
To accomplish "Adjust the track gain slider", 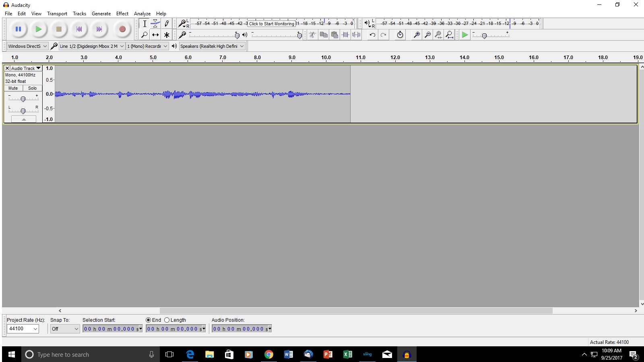I will click(23, 99).
